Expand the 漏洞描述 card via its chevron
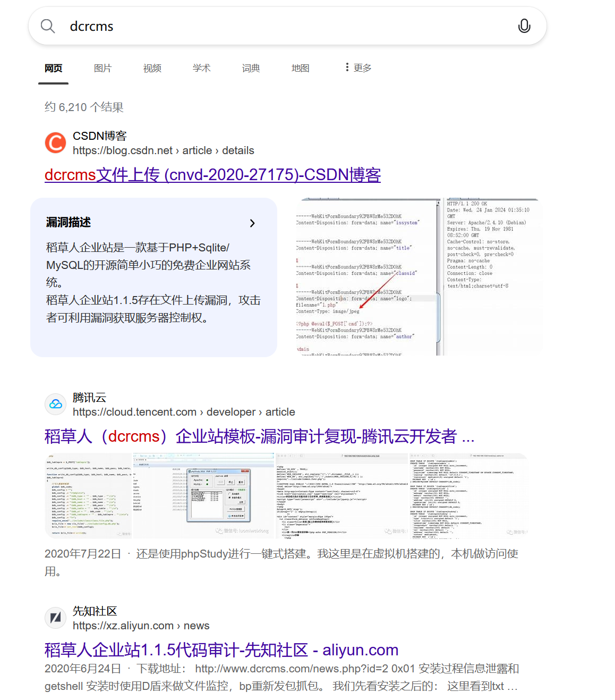The image size is (615, 700). (252, 223)
